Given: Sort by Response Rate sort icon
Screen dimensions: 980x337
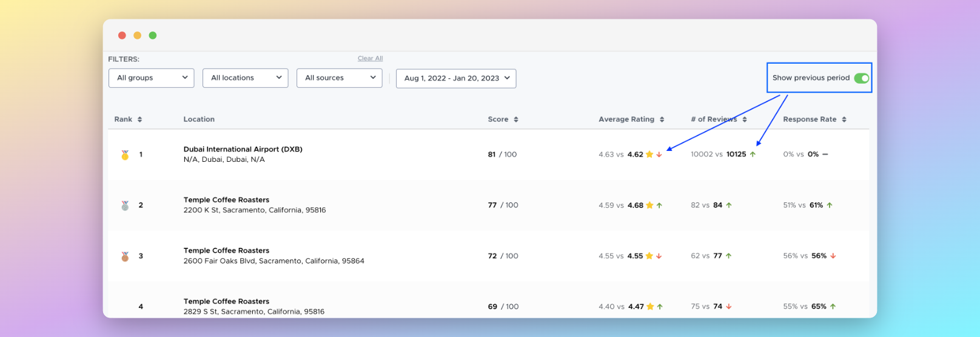Looking at the screenshot, I should [x=844, y=119].
